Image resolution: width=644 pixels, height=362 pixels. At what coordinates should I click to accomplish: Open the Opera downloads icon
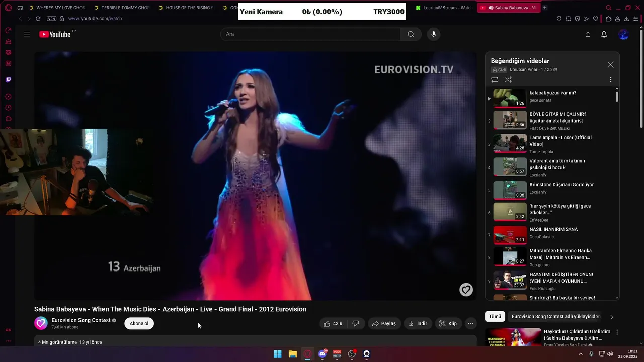[x=627, y=19]
